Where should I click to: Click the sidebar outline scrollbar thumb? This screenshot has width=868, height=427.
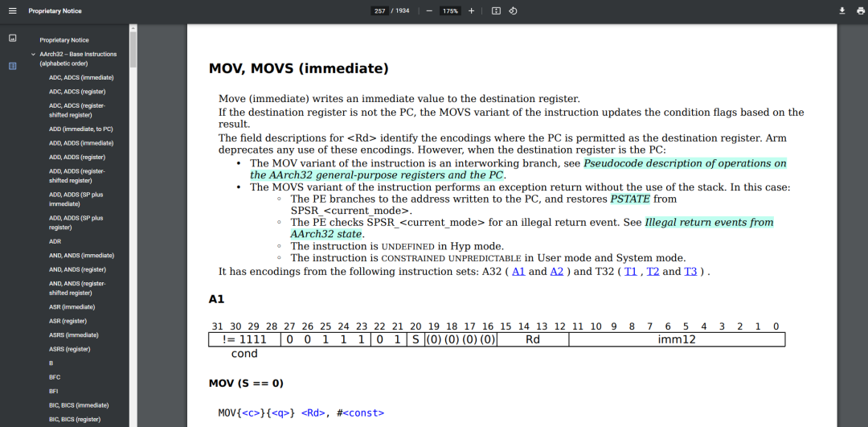tap(133, 49)
